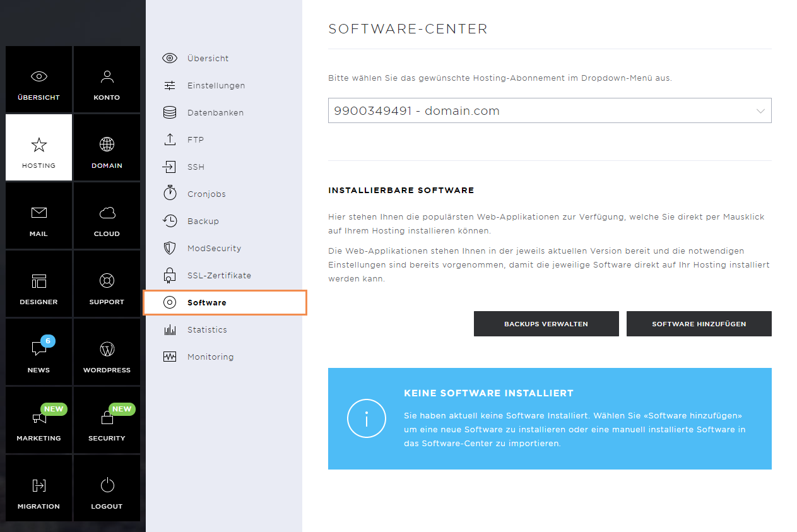Open the News speech bubble tile
The width and height of the screenshot is (797, 532).
point(38,352)
